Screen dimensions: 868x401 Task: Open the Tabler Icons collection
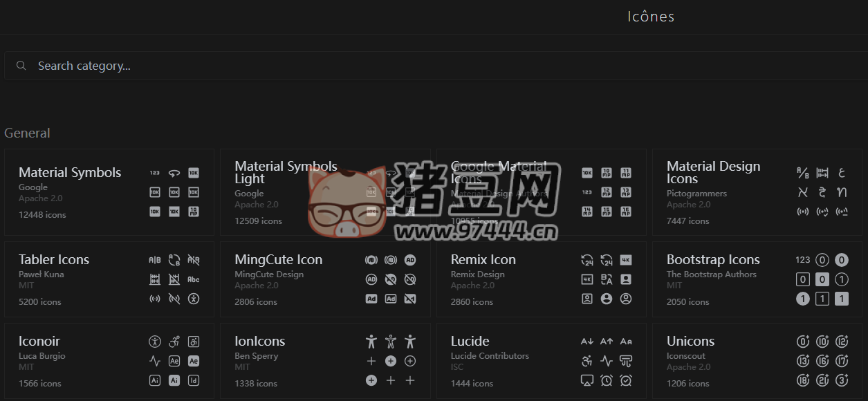109,279
